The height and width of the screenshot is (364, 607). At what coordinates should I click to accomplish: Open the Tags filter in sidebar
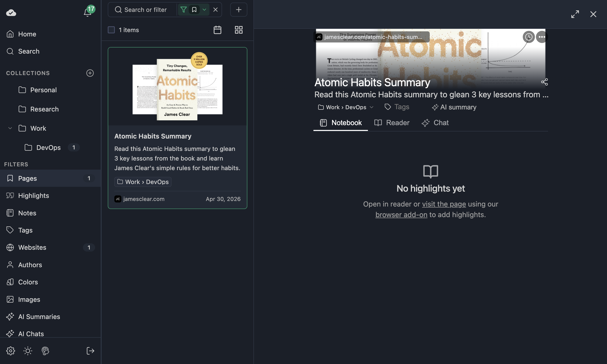point(51,230)
